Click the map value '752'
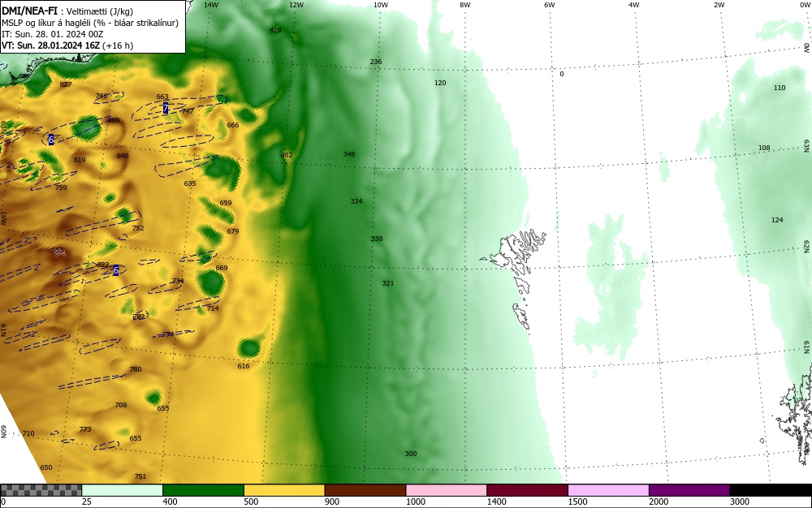The height and width of the screenshot is (508, 812). (x=138, y=228)
